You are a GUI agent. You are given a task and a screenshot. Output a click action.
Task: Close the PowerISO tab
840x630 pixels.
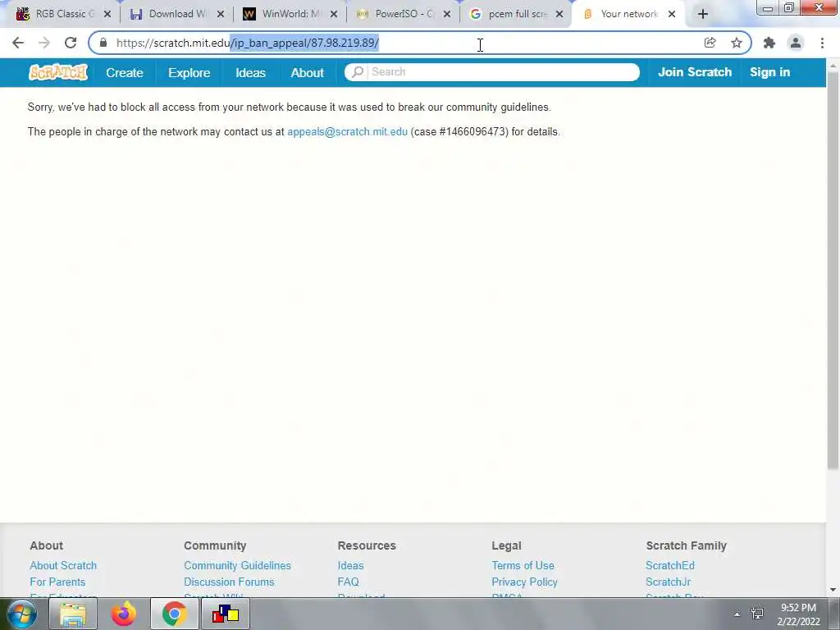click(447, 15)
